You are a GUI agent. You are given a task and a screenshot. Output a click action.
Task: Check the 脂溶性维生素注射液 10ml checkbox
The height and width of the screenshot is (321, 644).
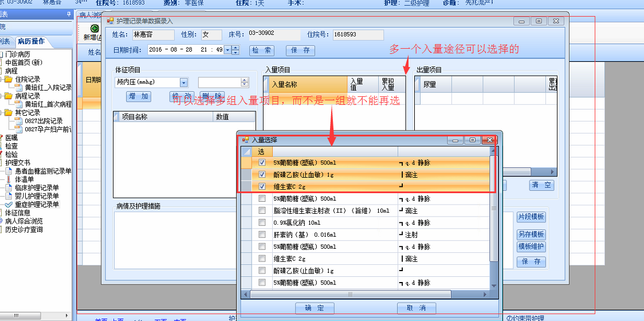point(262,211)
